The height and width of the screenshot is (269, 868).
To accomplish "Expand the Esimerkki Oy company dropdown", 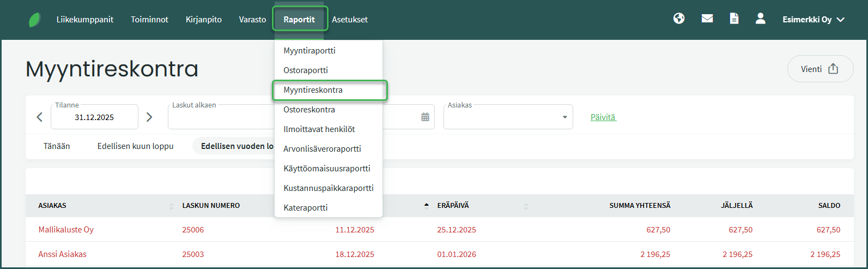I will pyautogui.click(x=813, y=20).
